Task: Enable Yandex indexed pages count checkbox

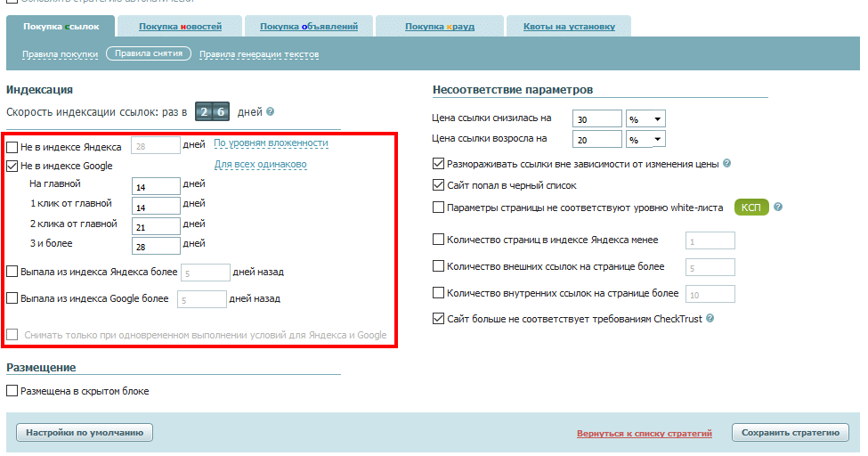Action: [x=438, y=240]
